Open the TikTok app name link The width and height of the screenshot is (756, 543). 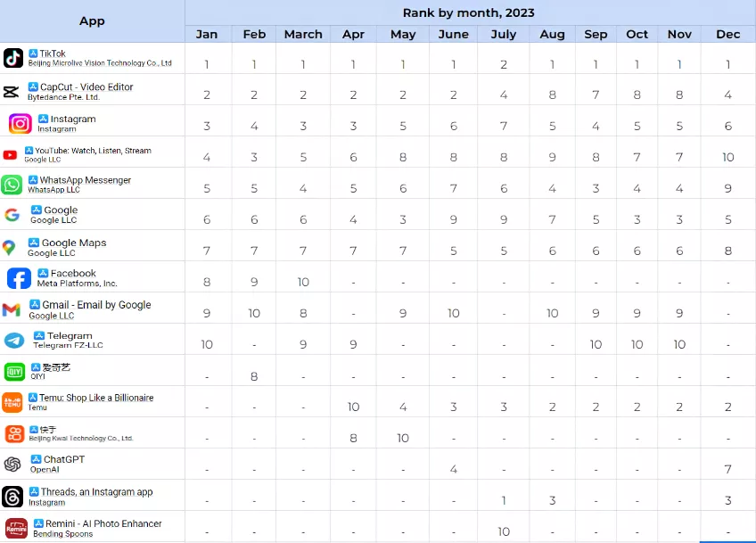click(x=53, y=53)
